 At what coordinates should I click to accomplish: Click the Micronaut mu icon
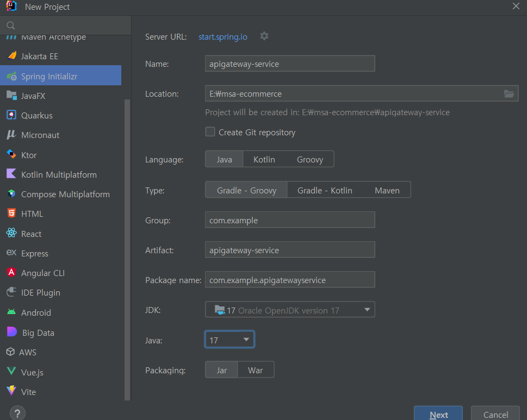(11, 135)
